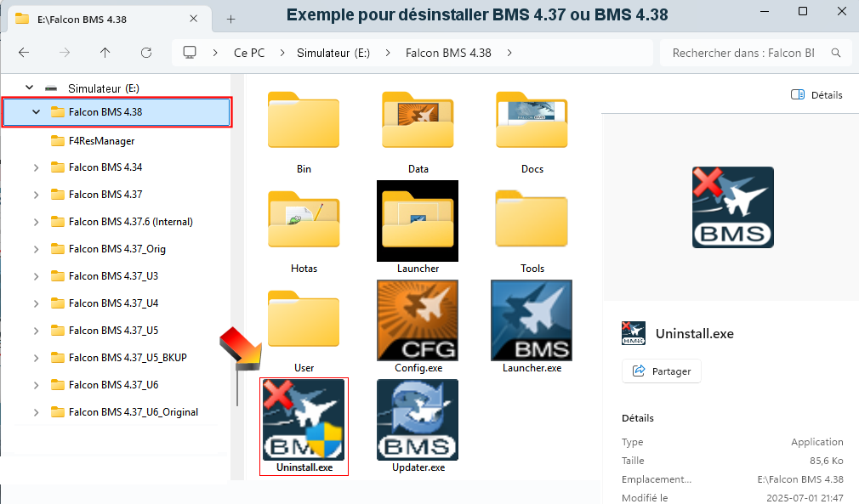Click Simulateur (E:) in the address bar

[x=342, y=52]
